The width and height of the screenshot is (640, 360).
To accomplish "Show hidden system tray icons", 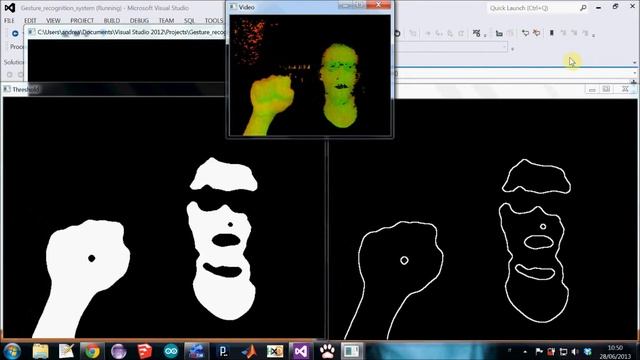I will pos(525,352).
